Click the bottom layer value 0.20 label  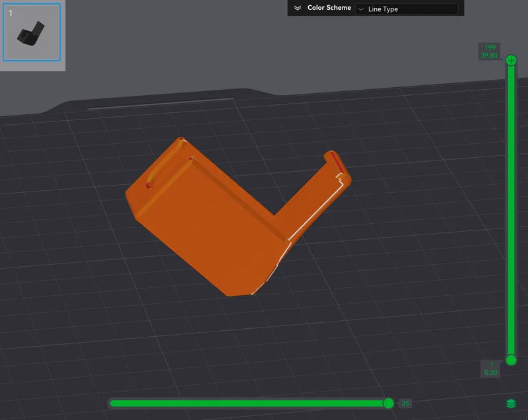pos(491,373)
